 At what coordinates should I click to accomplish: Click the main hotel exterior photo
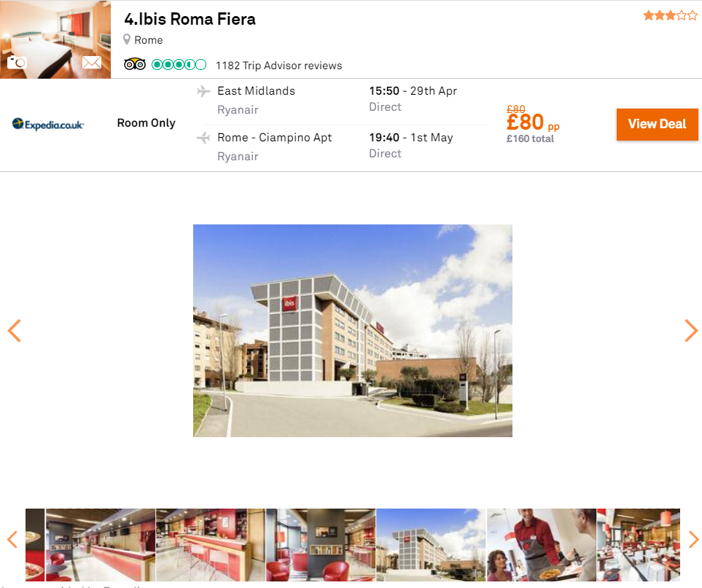coord(353,331)
